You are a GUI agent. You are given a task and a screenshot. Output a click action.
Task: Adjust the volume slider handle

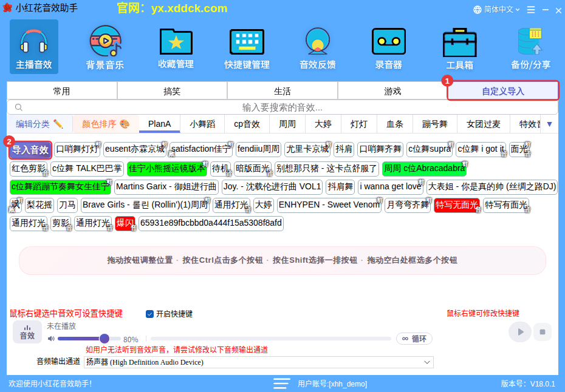104,339
